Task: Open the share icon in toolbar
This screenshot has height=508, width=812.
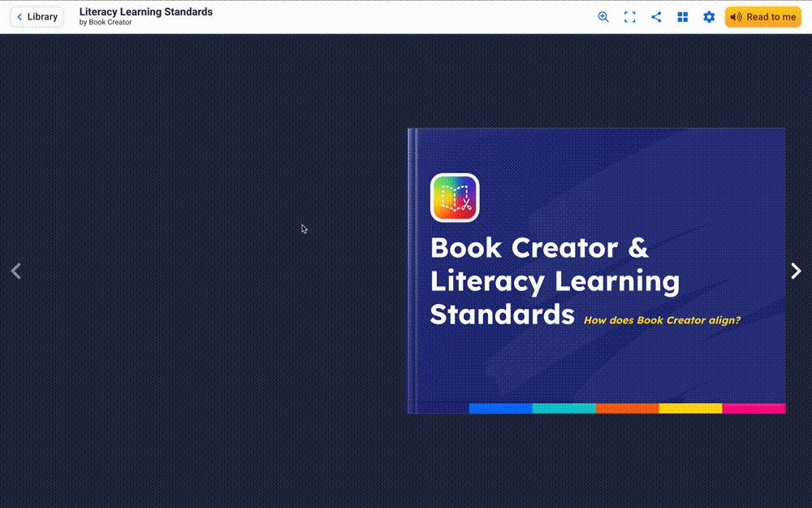Action: (x=656, y=16)
